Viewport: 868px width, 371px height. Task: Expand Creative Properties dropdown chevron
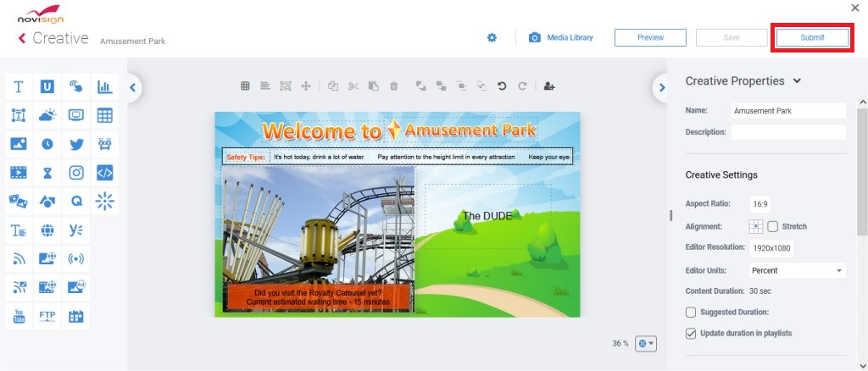797,80
